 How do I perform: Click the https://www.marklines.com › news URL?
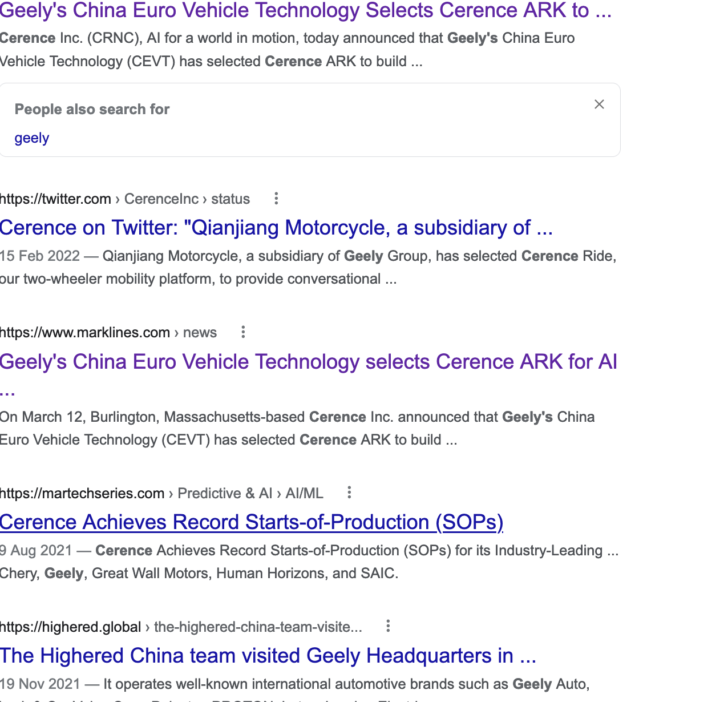click(x=108, y=332)
